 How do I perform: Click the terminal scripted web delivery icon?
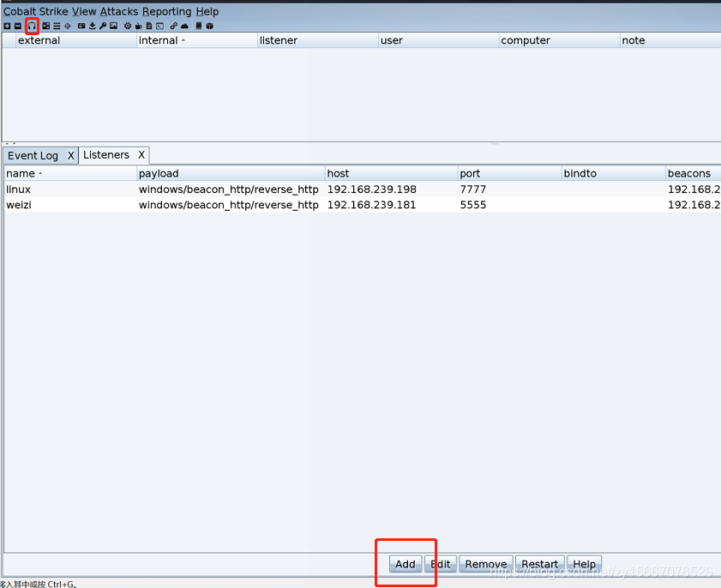click(x=160, y=26)
